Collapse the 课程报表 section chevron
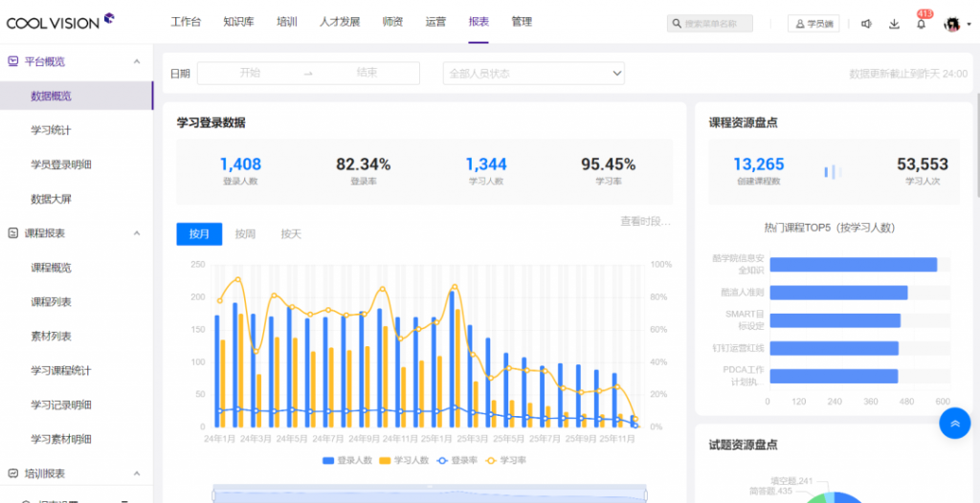The height and width of the screenshot is (503, 980). tap(136, 232)
